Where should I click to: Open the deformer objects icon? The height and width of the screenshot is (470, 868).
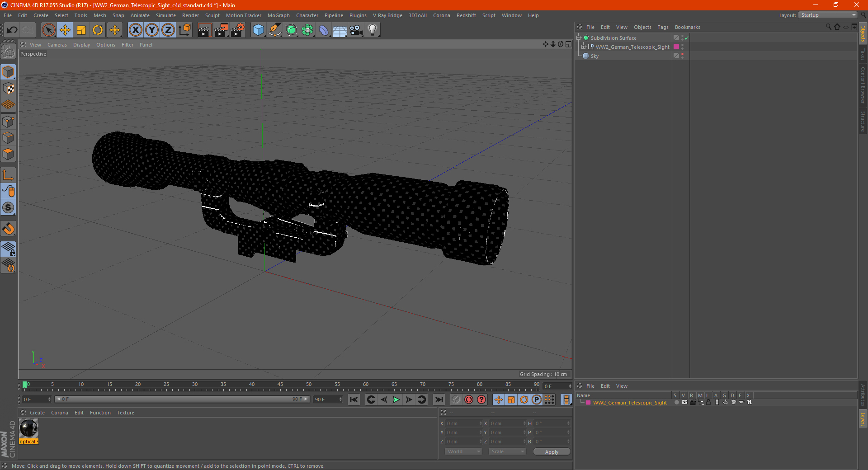324,30
